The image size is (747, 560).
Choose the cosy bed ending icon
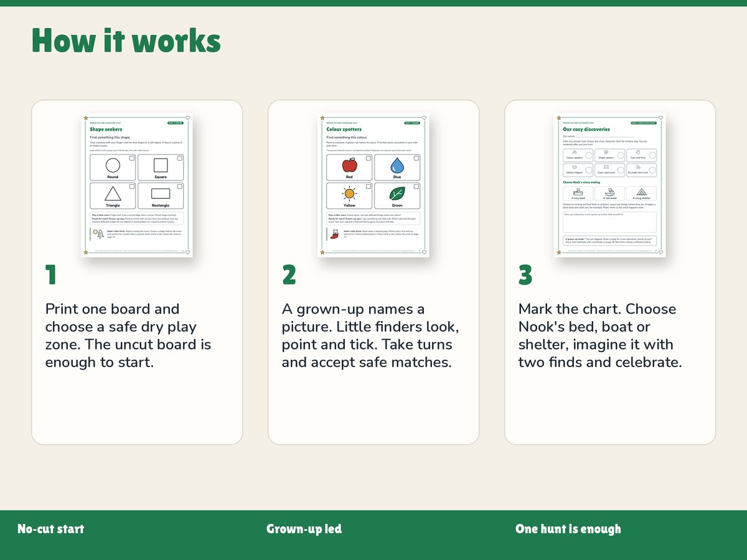pos(578,192)
